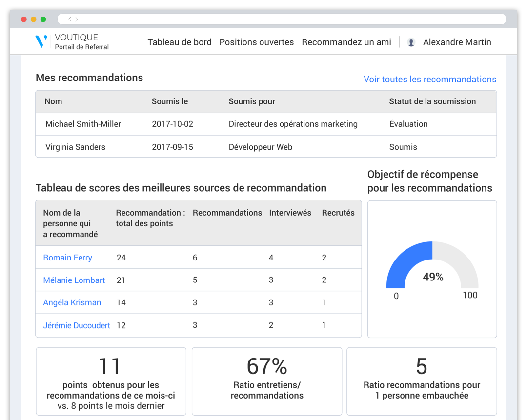Click the browser forward arrow

[x=76, y=19]
